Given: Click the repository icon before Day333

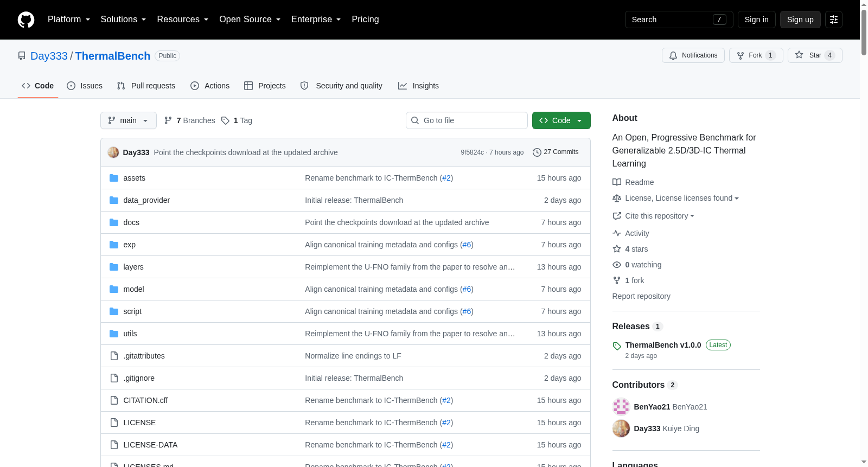Looking at the screenshot, I should [22, 56].
